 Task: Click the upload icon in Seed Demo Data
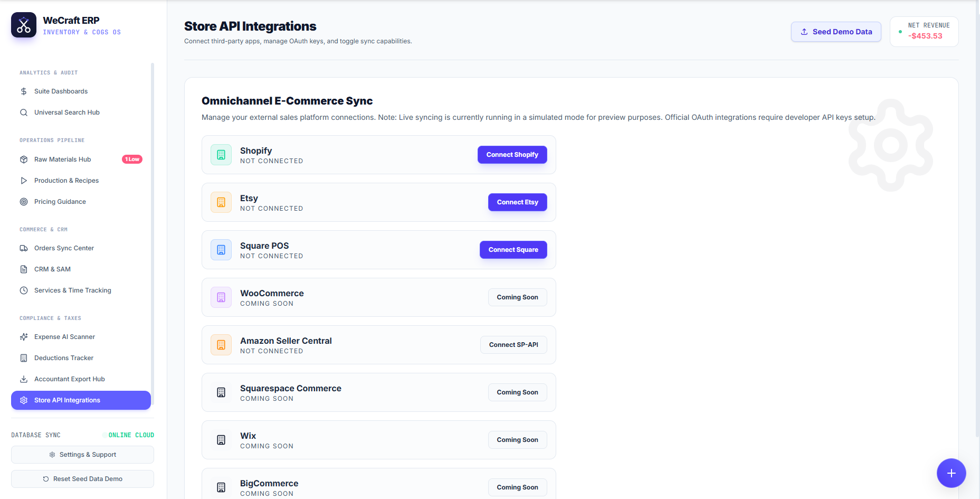point(804,32)
